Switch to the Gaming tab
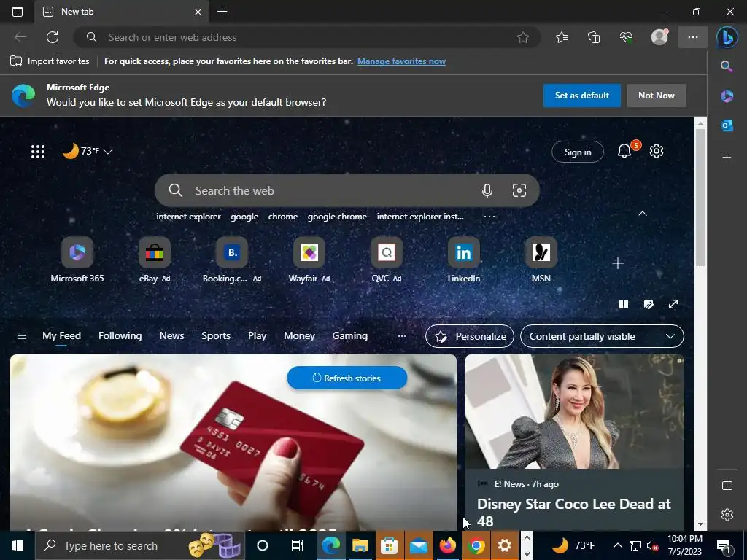Screen dimensions: 747x560 pos(349,335)
